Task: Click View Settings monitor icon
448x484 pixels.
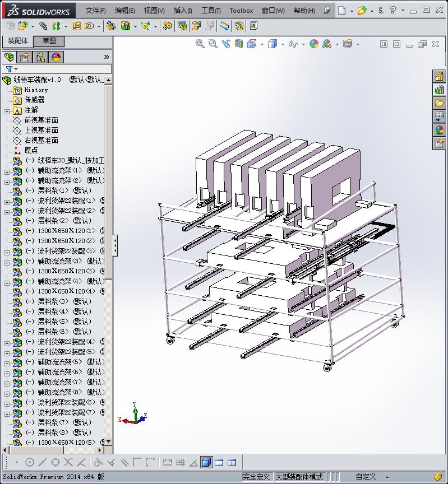Action: [x=348, y=44]
